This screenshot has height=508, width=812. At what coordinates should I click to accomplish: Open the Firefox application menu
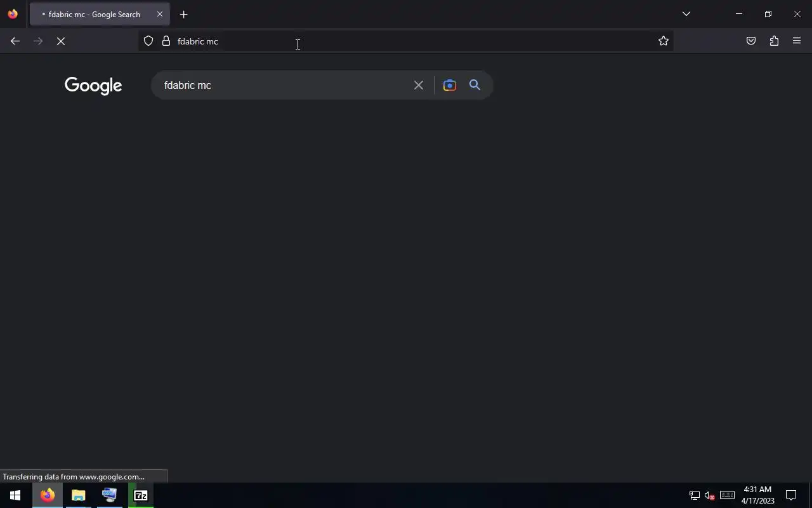point(797,41)
